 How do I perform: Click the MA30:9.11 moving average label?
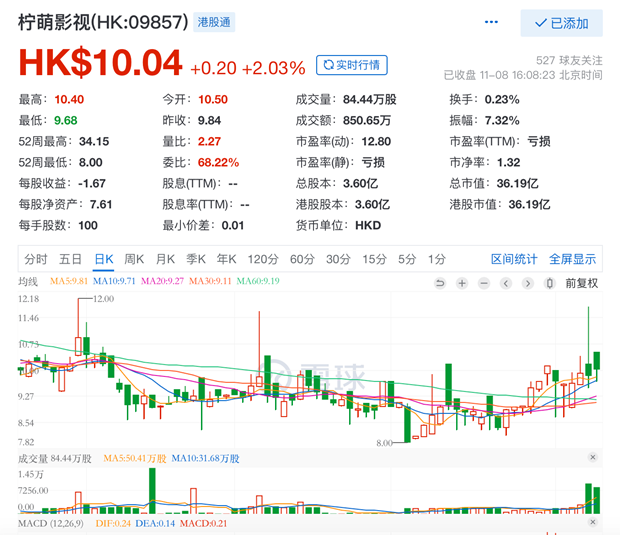[x=210, y=281]
